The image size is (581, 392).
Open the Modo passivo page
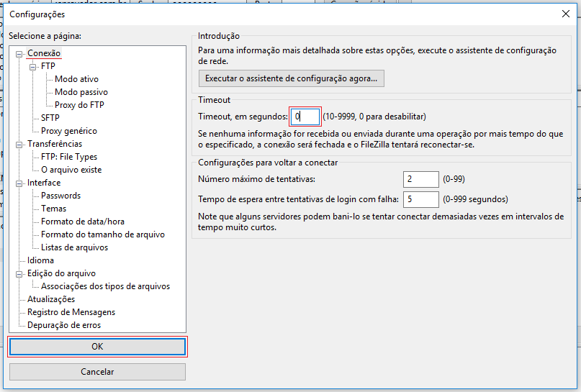81,92
